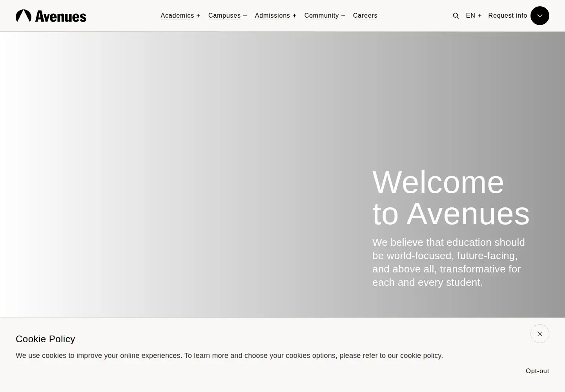This screenshot has width=565, height=392.
Task: Click the Welcome to Avenues heading
Action: coord(451,198)
